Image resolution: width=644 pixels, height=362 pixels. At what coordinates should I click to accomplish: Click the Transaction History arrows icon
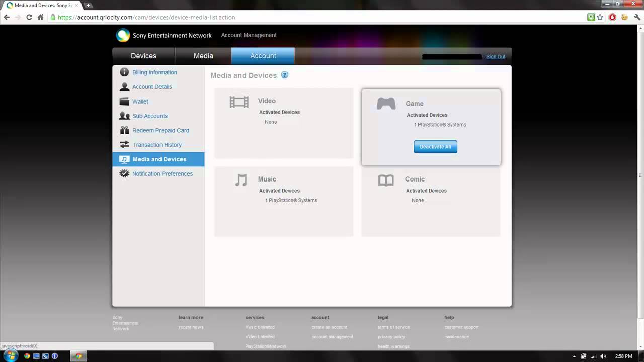tap(124, 145)
